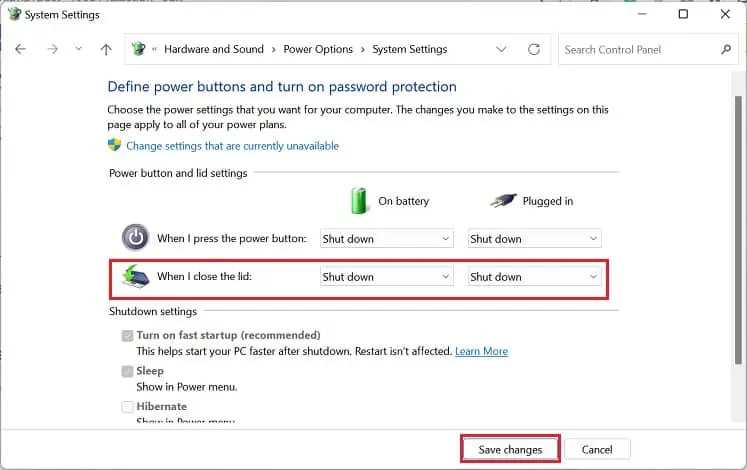The image size is (747, 470).
Task: Refresh the Control Panel page
Action: coord(534,49)
